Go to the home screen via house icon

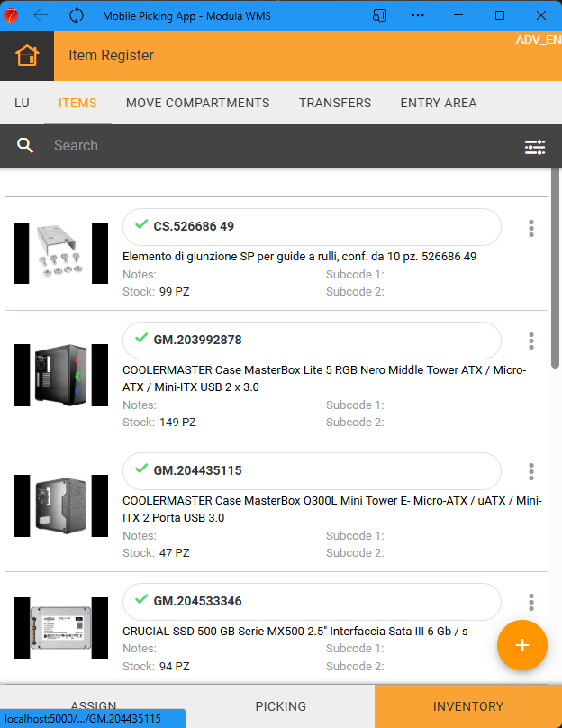coord(27,55)
